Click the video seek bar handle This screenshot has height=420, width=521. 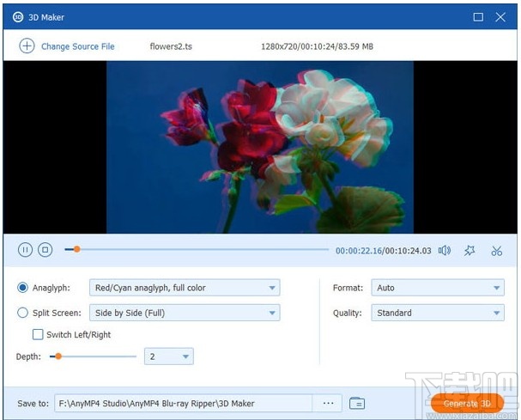[76, 249]
